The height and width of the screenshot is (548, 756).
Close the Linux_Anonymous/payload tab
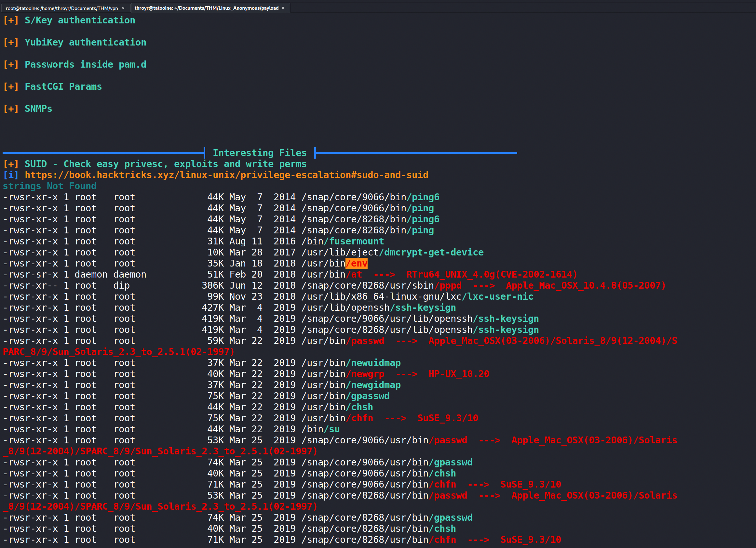pos(283,8)
